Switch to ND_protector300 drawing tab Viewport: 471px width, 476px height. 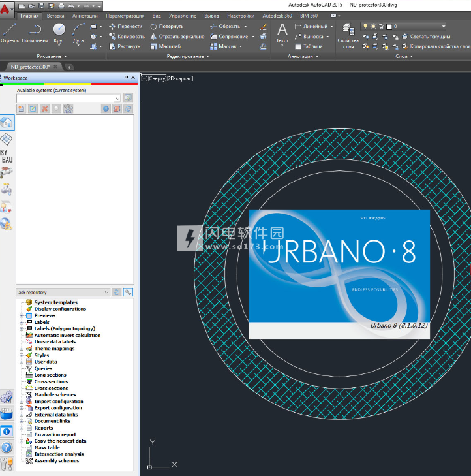(x=30, y=67)
